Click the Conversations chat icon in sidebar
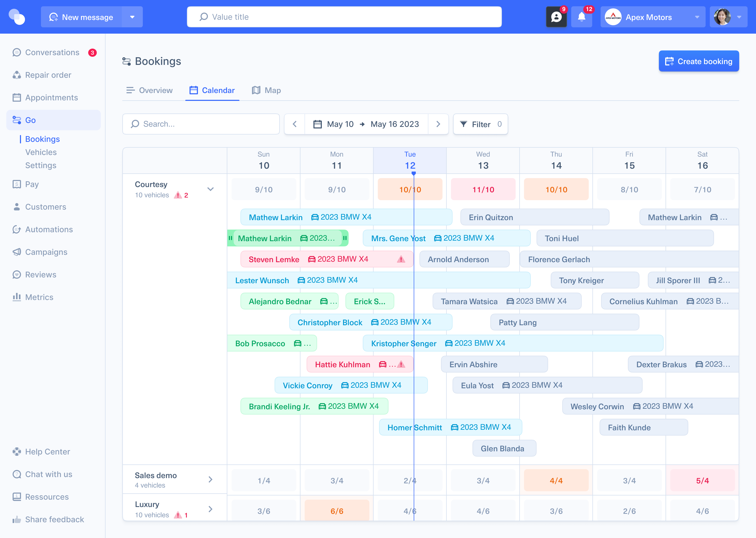This screenshot has width=756, height=538. (17, 52)
